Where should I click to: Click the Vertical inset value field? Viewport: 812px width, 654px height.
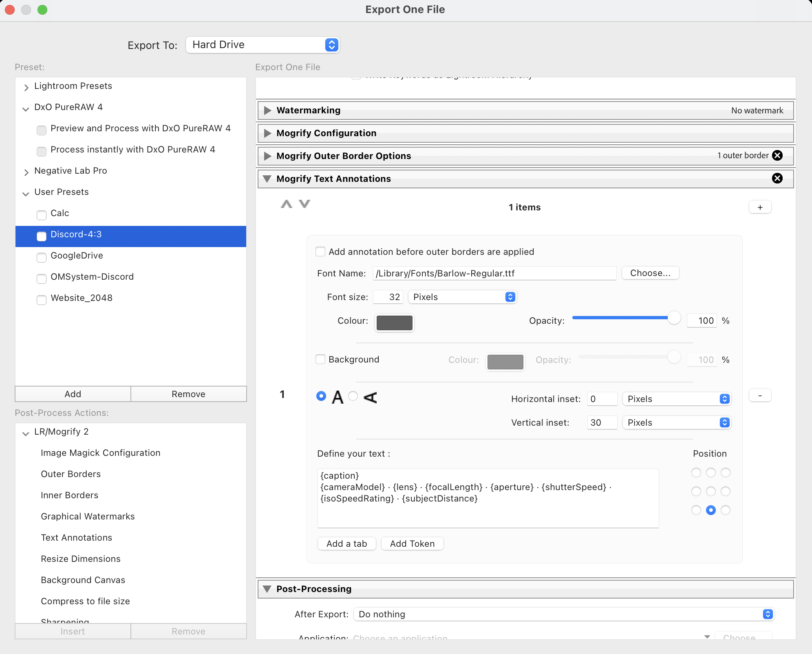(602, 422)
